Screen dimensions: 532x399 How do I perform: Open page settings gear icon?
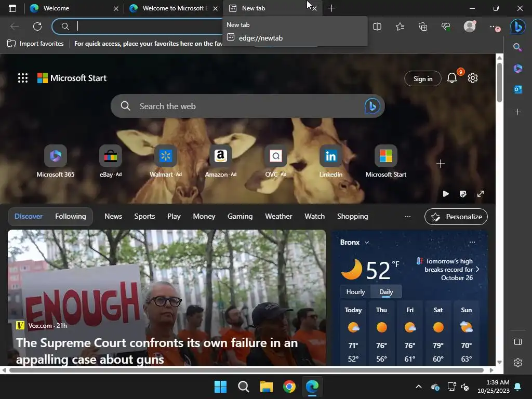pos(473,78)
